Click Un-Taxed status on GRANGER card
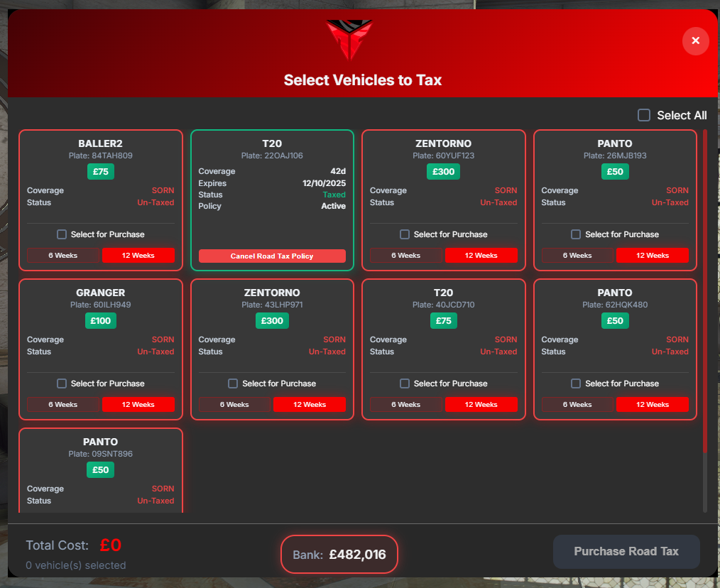 [156, 352]
